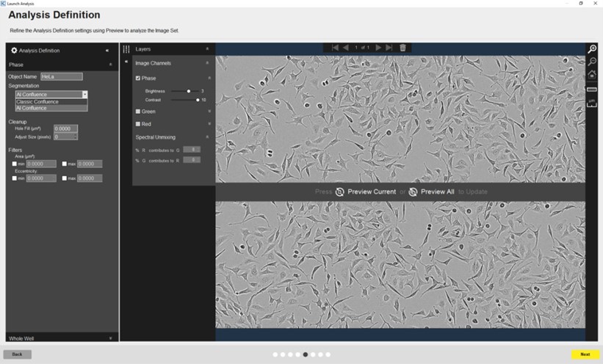This screenshot has width=603, height=364.
Task: Disable the Phase channel checkbox
Action: point(138,78)
